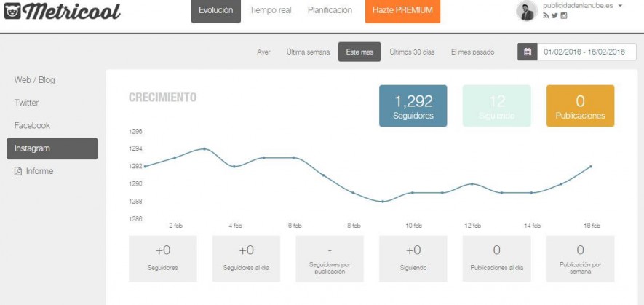
Task: Click the Seguidores por publicación card
Action: click(x=330, y=258)
